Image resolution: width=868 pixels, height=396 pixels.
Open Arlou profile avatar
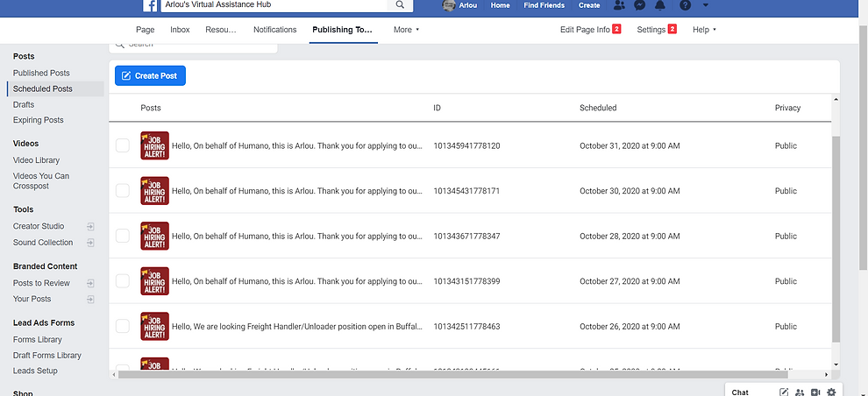coord(449,5)
